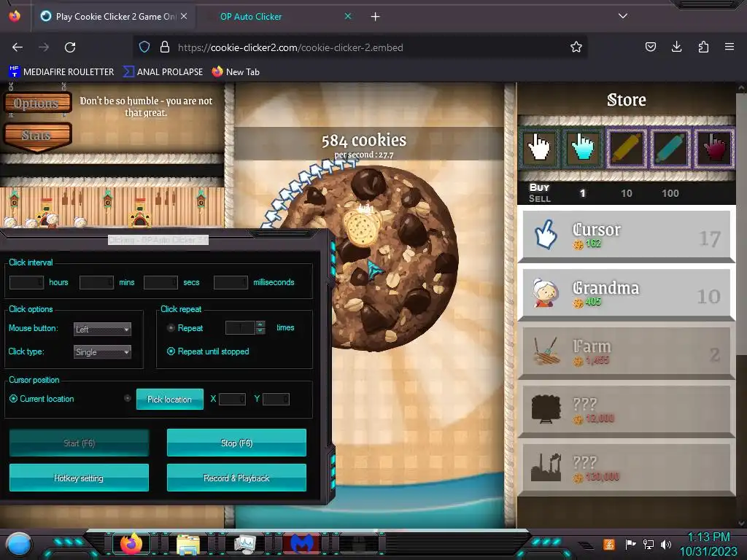The width and height of the screenshot is (747, 560).
Task: Open a new browser tab
Action: (x=376, y=17)
